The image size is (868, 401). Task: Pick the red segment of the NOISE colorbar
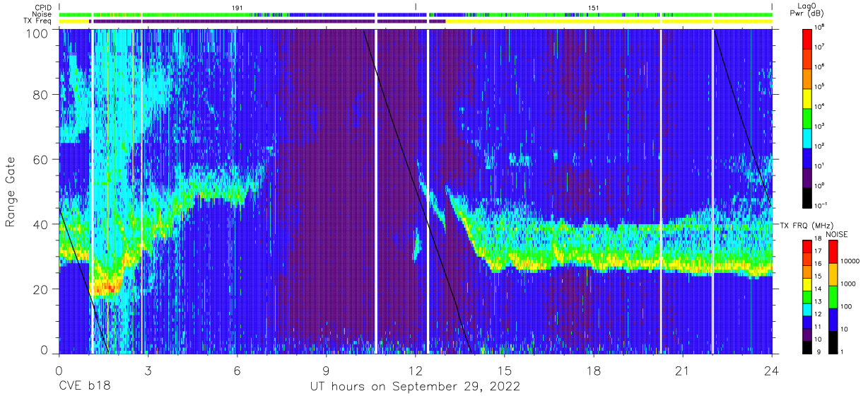click(x=833, y=251)
